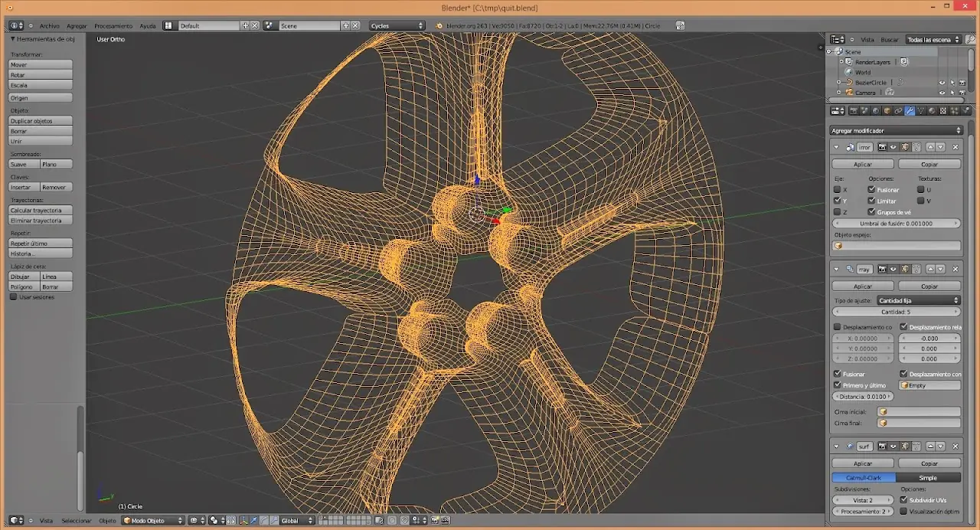
Task: Click the OpenGL render image camera icon
Action: point(434,520)
